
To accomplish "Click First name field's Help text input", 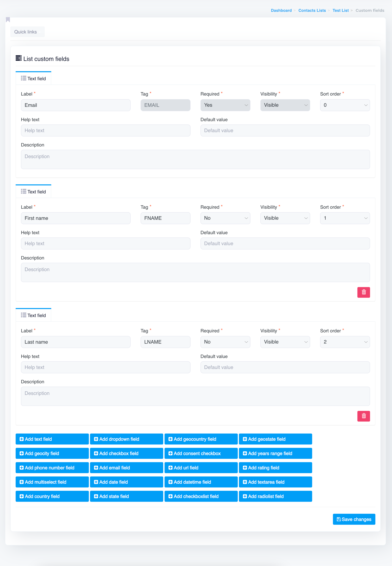I will (x=106, y=243).
